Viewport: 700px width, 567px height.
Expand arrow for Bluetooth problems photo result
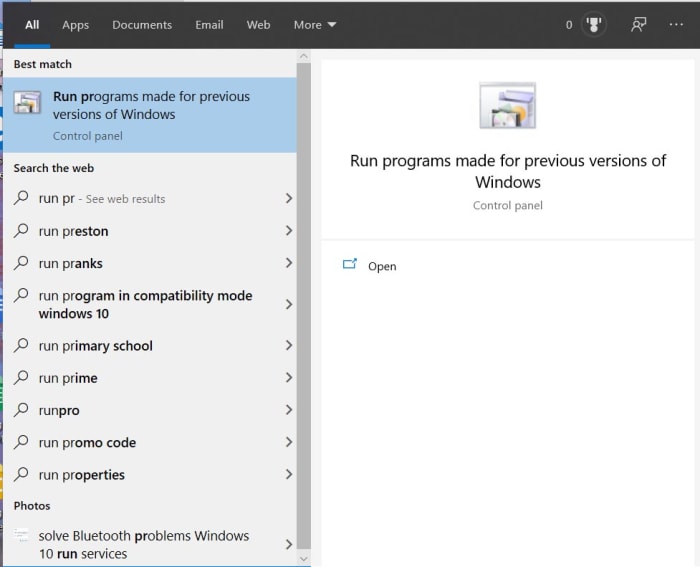pyautogui.click(x=289, y=544)
